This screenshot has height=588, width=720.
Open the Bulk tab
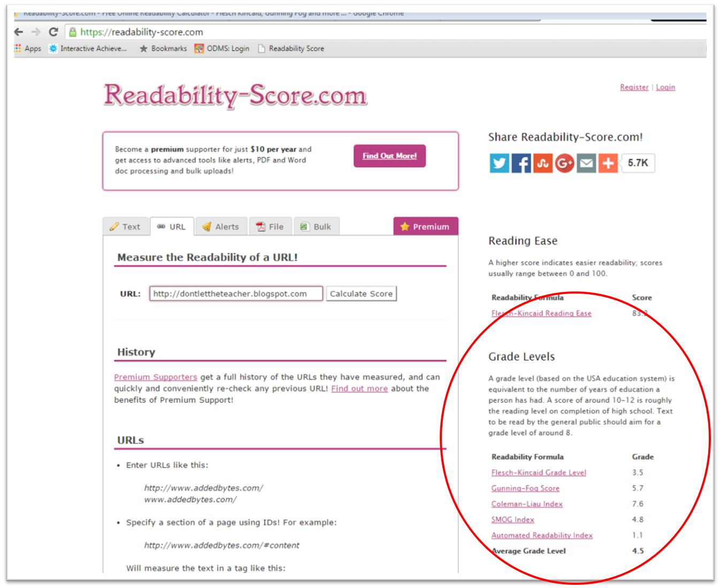click(316, 227)
